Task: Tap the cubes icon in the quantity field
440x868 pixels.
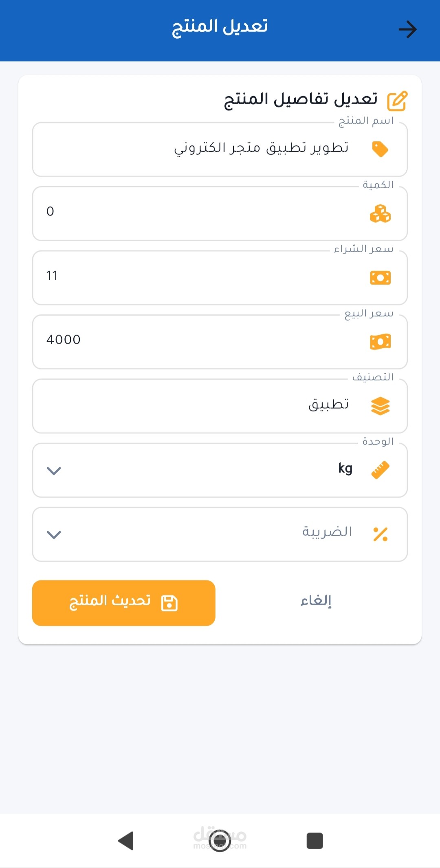Action: pyautogui.click(x=380, y=213)
